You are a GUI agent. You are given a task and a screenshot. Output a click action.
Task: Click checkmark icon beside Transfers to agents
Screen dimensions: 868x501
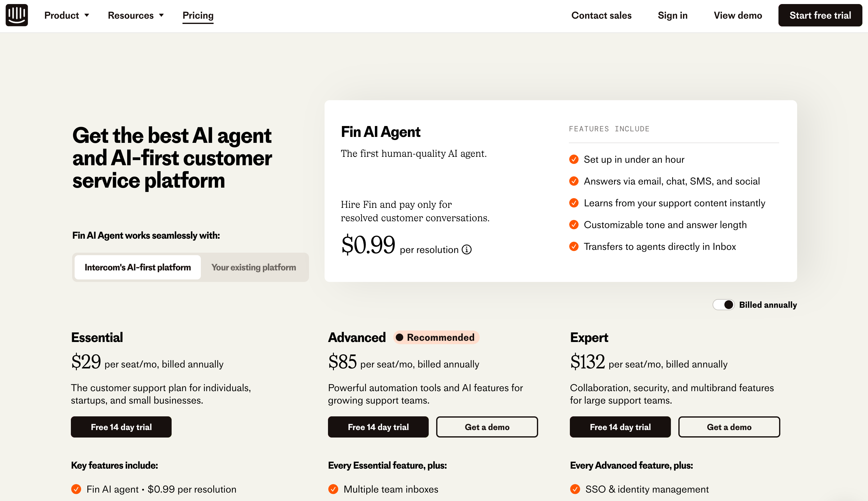(574, 246)
